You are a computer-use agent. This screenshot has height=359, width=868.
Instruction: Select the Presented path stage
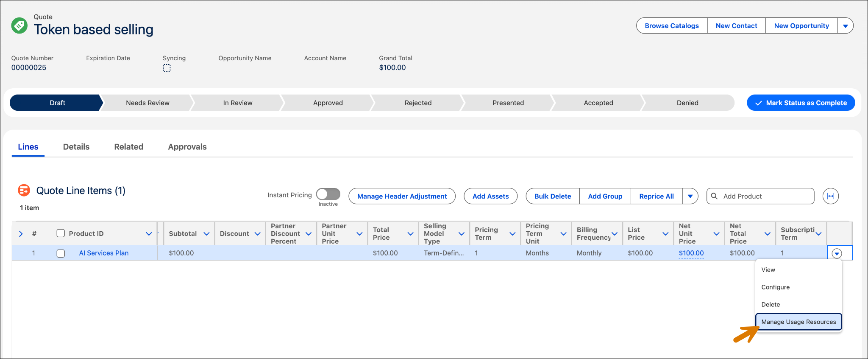[x=508, y=103]
